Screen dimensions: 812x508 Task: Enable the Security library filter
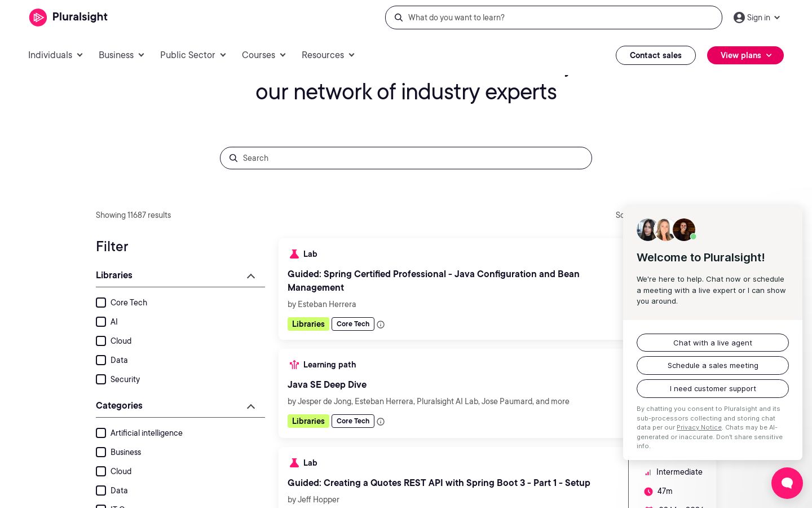pos(101,379)
